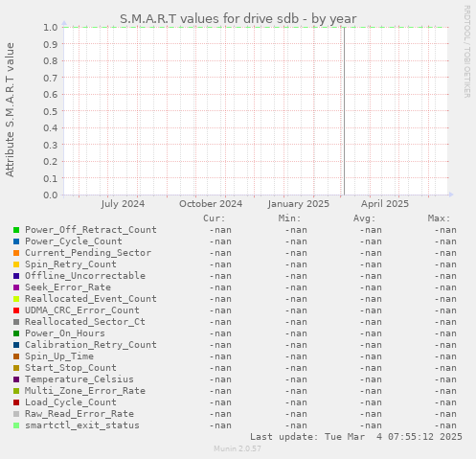Click the Multi_Zone_Error_Rate olive swatch

point(16,391)
